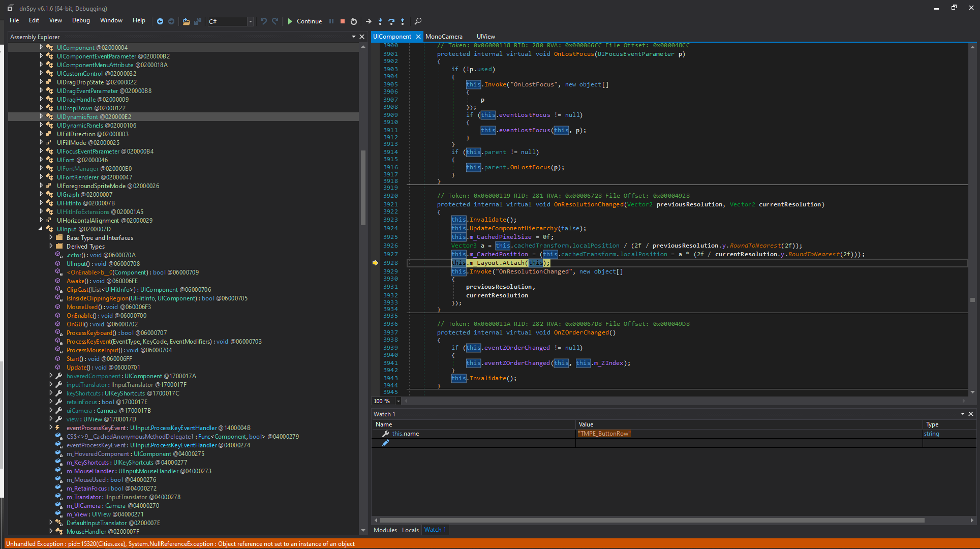980x549 pixels.
Task: Collapse the UIInput tree node
Action: click(x=41, y=229)
